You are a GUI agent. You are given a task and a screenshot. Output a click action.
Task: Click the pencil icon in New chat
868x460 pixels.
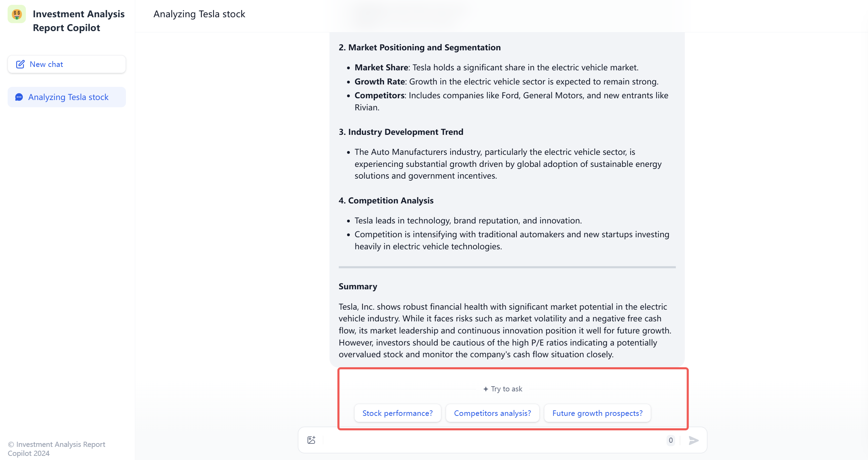20,64
